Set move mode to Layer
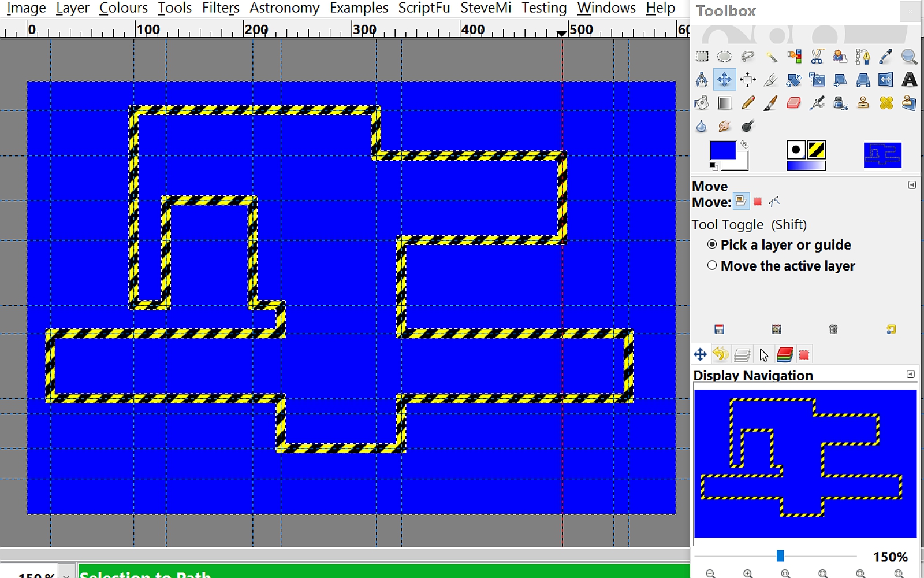 tap(741, 201)
